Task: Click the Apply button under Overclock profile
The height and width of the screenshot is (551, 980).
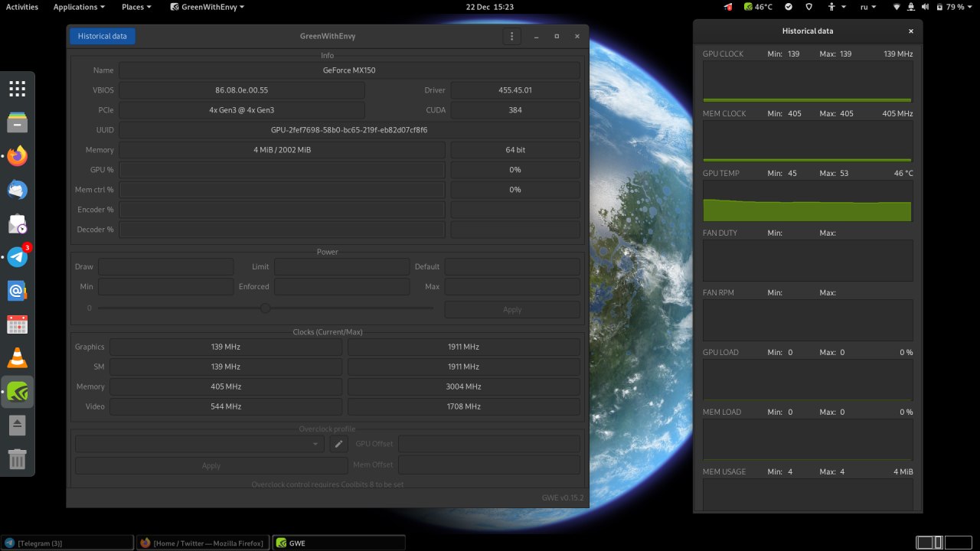Action: [211, 465]
